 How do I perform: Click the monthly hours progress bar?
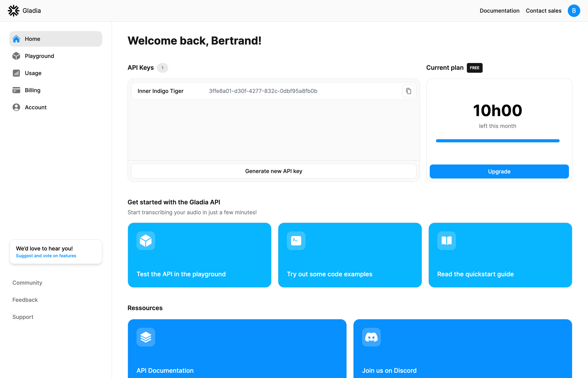(498, 141)
